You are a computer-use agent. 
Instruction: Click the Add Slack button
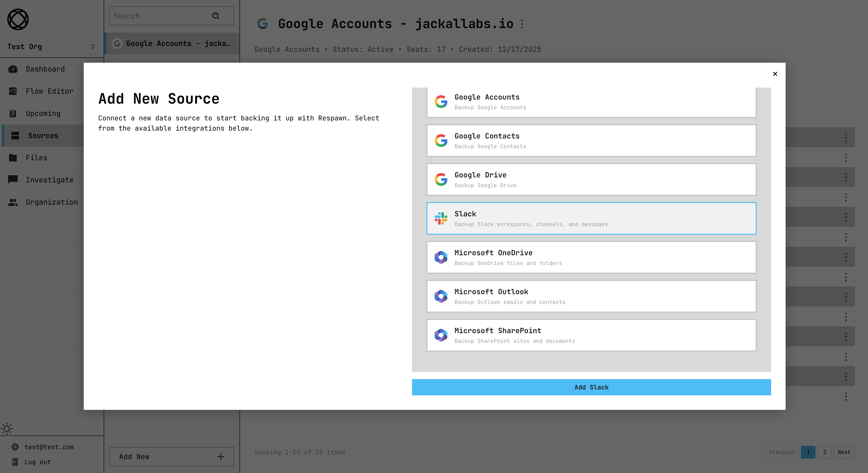tap(591, 387)
